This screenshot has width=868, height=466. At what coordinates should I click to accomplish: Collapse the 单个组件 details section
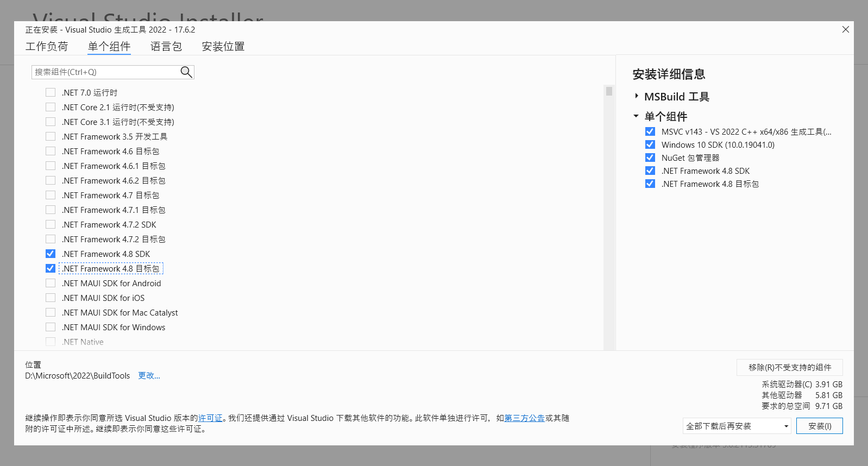point(636,116)
